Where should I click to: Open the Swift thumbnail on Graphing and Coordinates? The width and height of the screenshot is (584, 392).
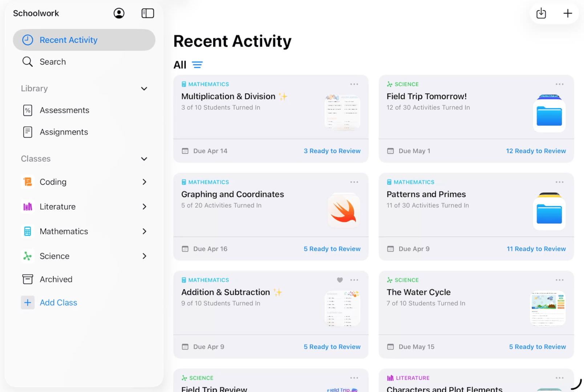(x=343, y=211)
